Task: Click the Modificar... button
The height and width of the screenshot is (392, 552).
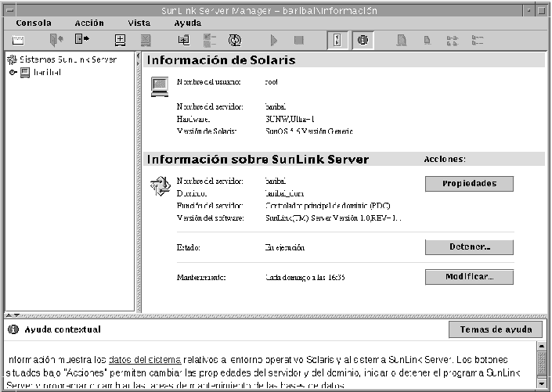Action: (x=469, y=277)
